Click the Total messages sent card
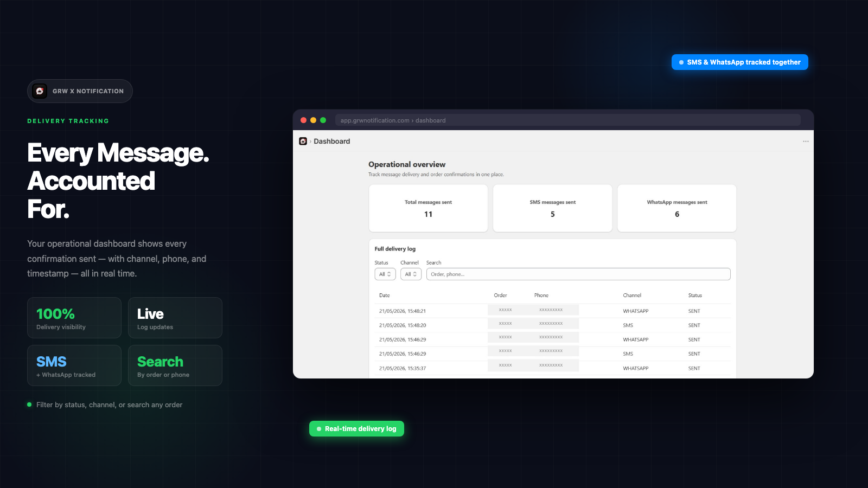This screenshot has height=488, width=868. pos(428,208)
